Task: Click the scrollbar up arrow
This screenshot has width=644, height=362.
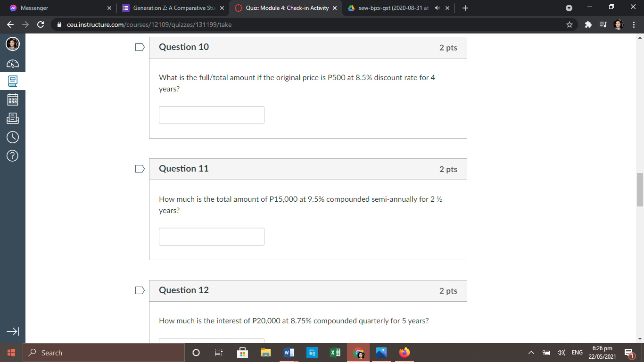Action: [x=640, y=37]
